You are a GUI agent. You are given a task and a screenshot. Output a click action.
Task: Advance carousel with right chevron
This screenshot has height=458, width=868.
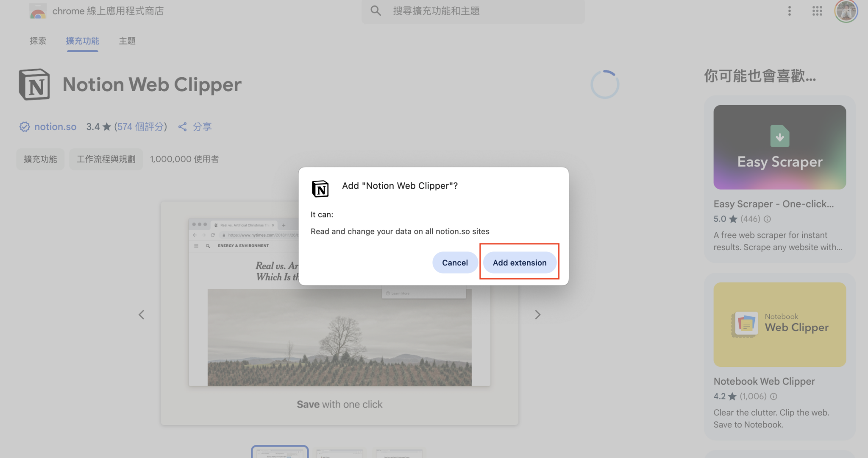click(x=537, y=314)
